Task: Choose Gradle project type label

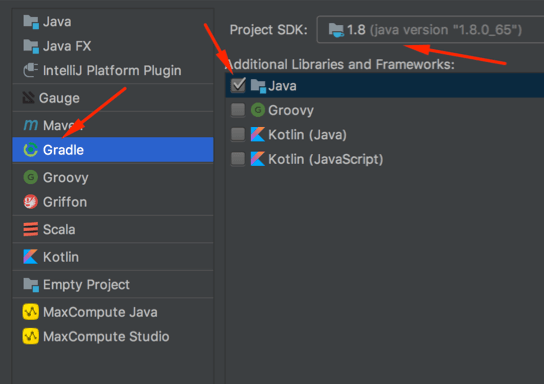Action: pyautogui.click(x=63, y=150)
